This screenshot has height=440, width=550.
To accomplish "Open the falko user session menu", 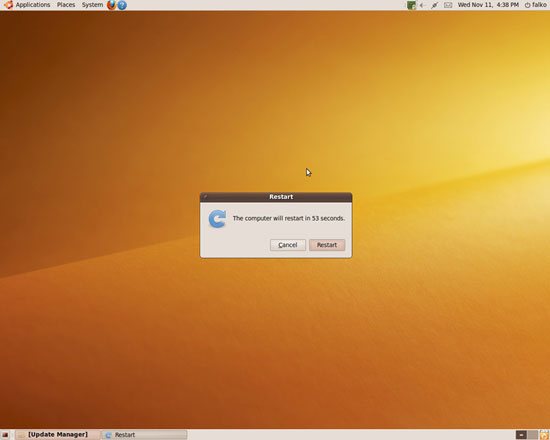I will point(536,5).
